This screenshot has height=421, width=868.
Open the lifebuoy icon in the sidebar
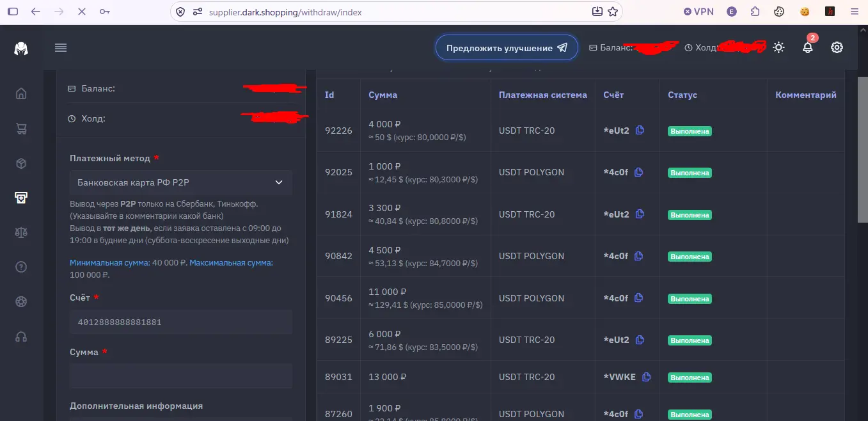(21, 301)
